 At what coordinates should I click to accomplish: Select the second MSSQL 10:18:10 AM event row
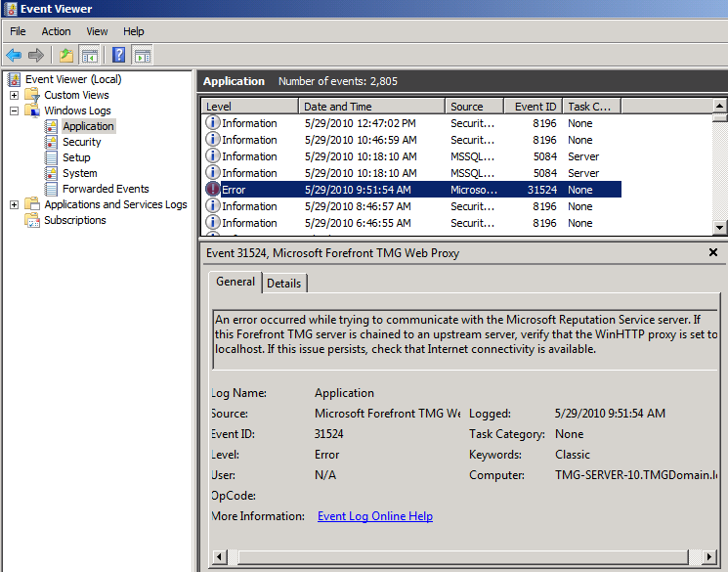coord(412,173)
